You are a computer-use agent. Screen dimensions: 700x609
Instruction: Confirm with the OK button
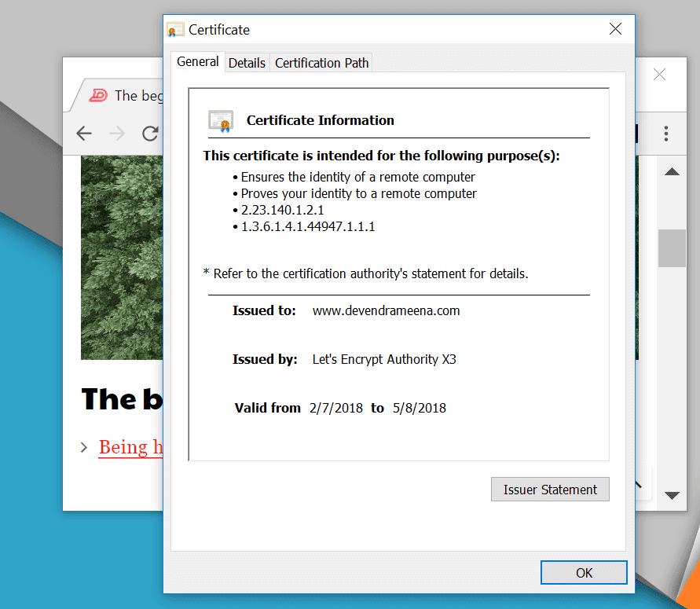(x=584, y=572)
